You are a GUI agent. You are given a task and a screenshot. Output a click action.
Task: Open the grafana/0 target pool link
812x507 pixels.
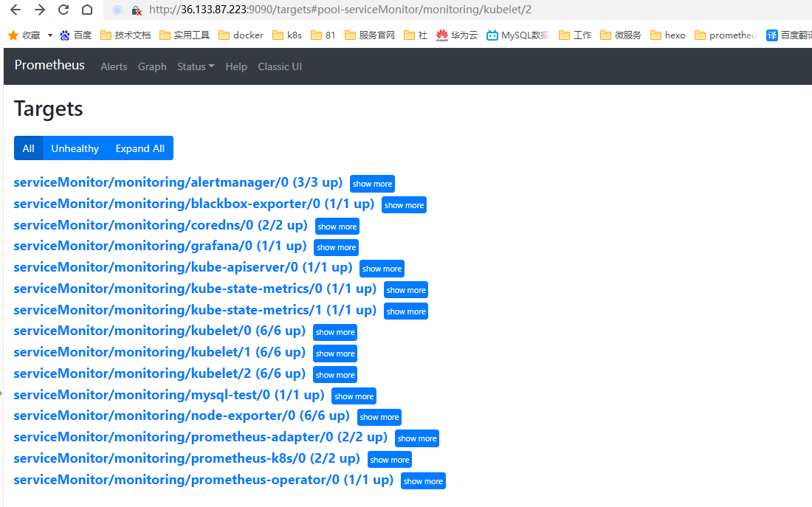pos(160,246)
